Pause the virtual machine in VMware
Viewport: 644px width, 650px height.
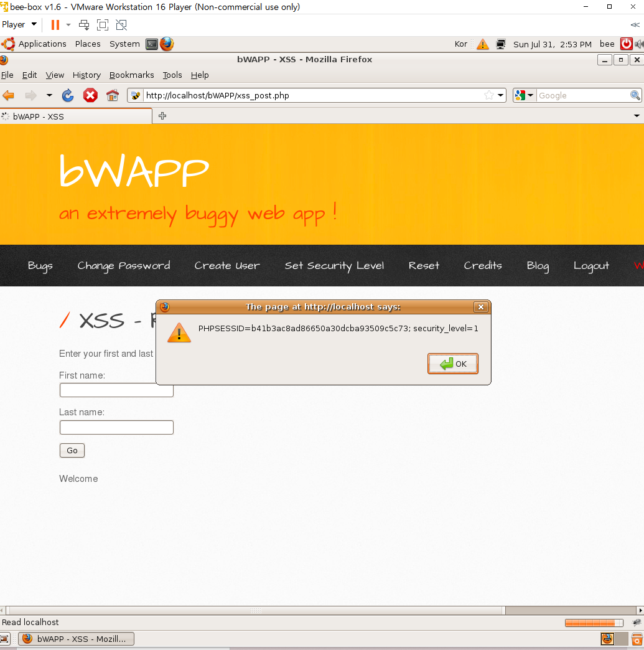click(x=55, y=25)
